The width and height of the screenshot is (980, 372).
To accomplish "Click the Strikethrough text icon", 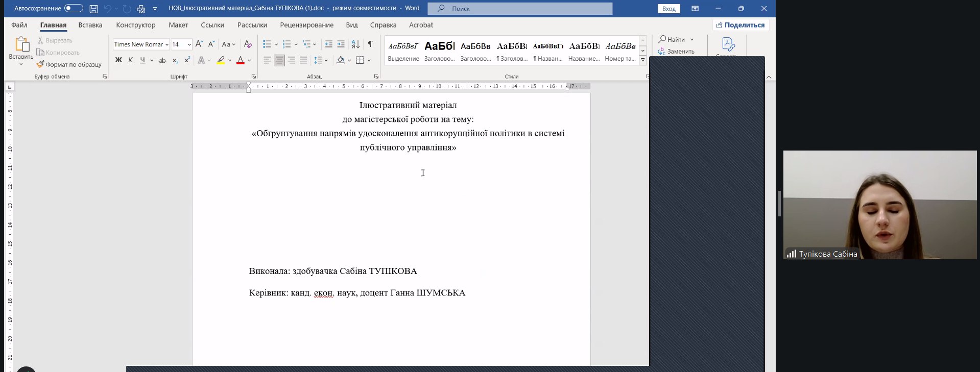I will [162, 60].
